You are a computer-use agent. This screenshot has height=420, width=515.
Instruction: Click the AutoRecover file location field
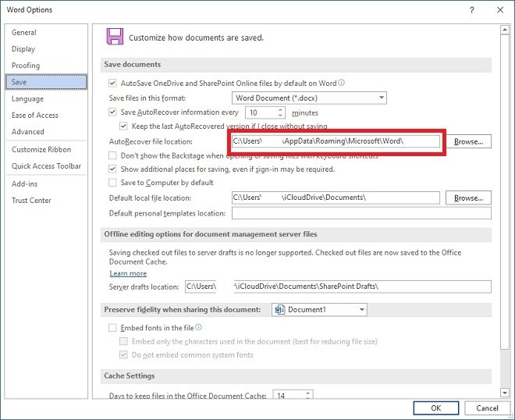pyautogui.click(x=336, y=141)
